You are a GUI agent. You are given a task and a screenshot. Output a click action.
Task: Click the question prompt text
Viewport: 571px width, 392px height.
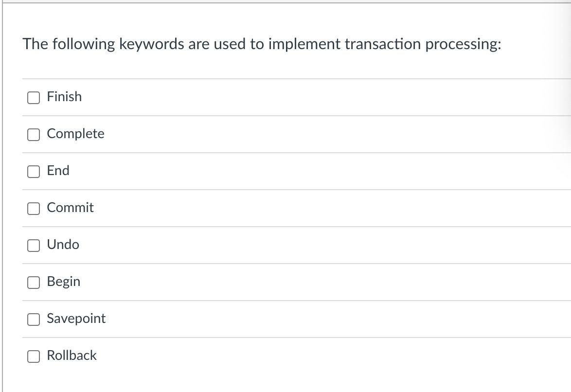[262, 44]
